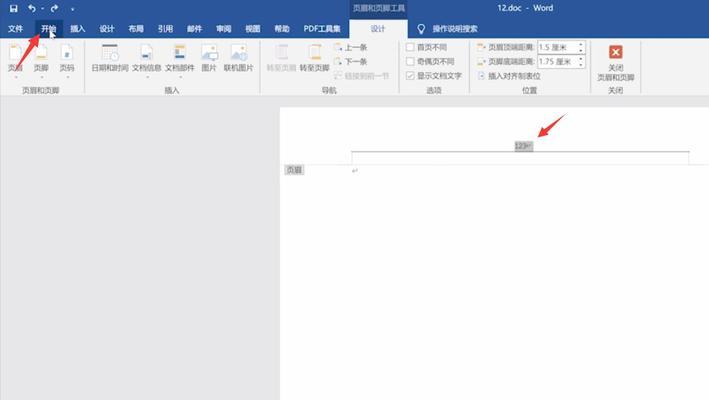Expand Customize Quick Access Toolbar menu
The image size is (709, 400).
[72, 9]
